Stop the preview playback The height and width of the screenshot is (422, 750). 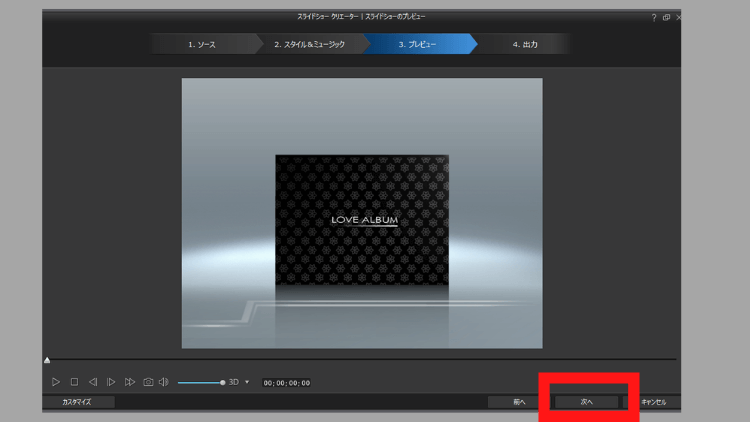click(x=74, y=382)
